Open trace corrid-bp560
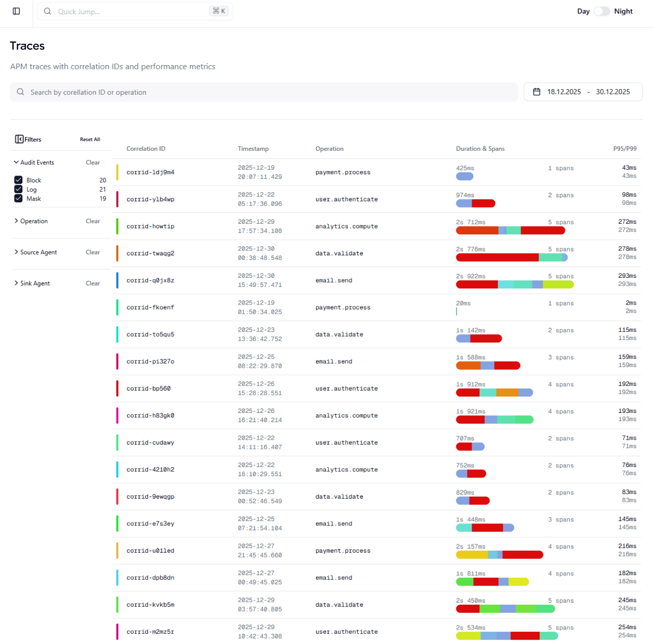The image size is (653, 644). [x=148, y=389]
